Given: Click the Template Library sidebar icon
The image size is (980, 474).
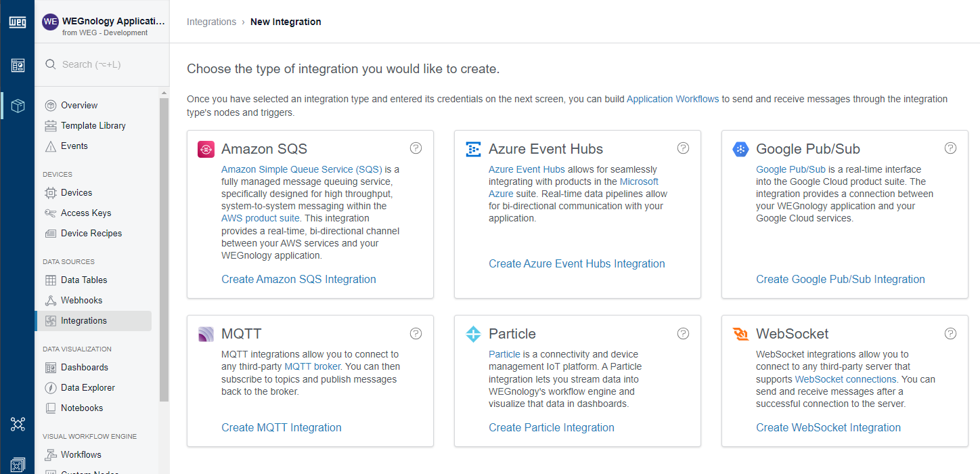Looking at the screenshot, I should [51, 126].
